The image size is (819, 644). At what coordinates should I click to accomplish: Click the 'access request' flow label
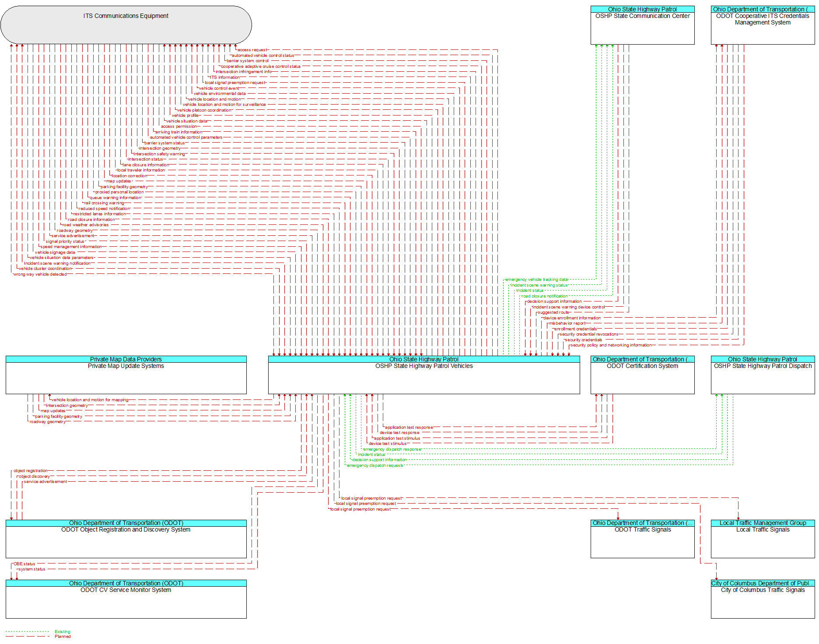pyautogui.click(x=252, y=50)
